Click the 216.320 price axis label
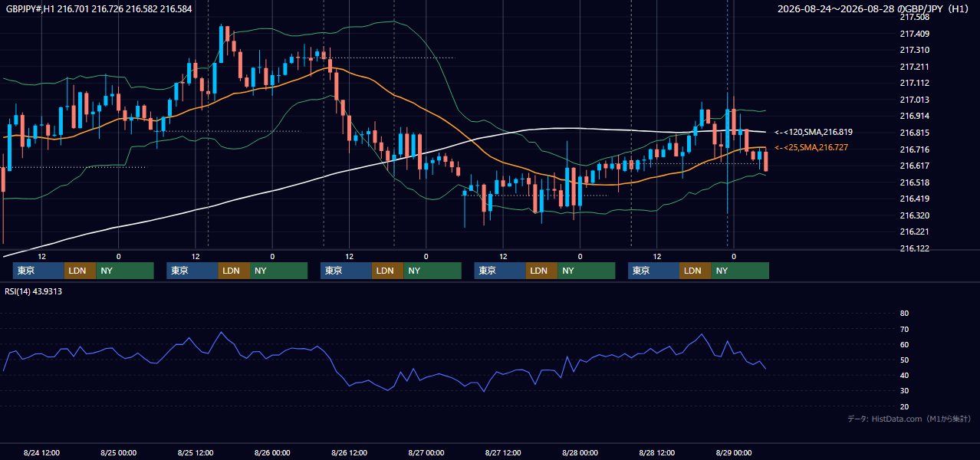Screen dimensions: 980x460 click(914, 215)
